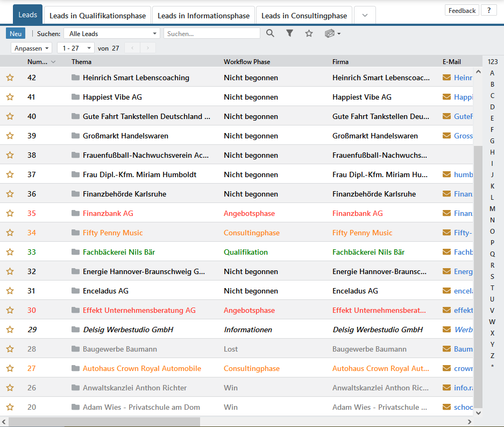504x427 pixels.
Task: Click email envelope icon for Finanzbank AG
Action: tap(446, 213)
